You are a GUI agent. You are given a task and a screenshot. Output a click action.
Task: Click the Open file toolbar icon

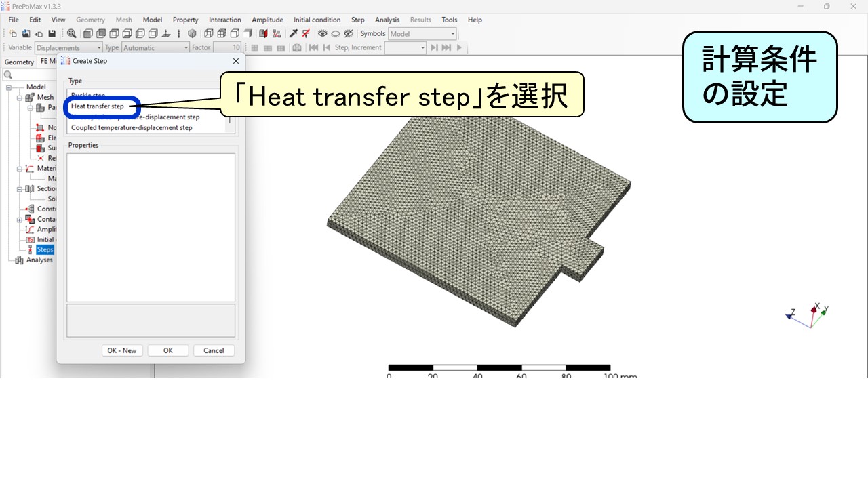[26, 33]
